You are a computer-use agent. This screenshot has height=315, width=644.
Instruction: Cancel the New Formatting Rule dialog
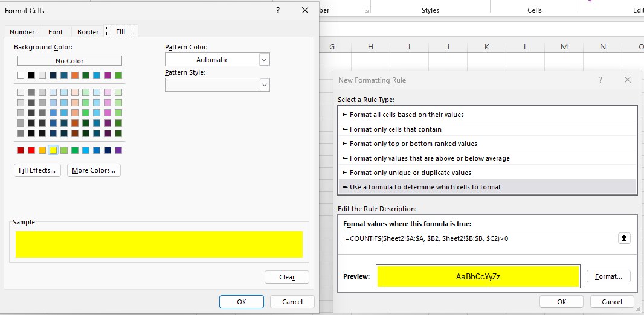click(x=612, y=302)
